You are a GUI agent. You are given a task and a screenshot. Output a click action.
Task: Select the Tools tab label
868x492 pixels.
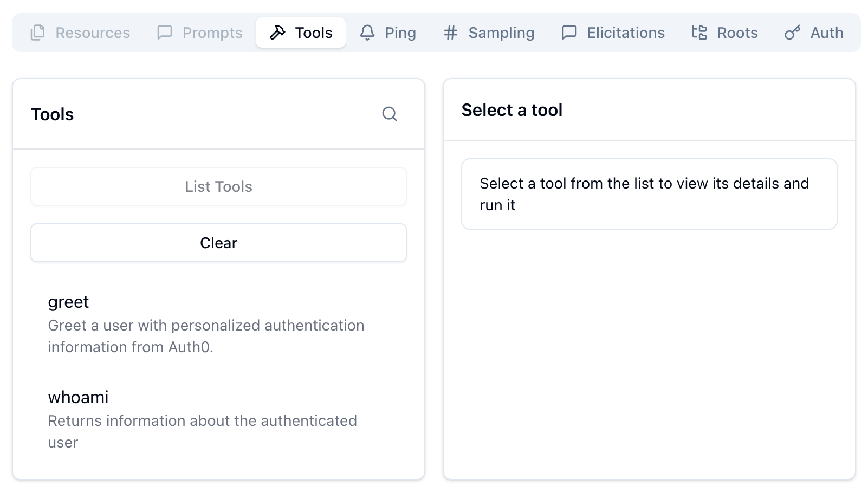coord(314,33)
